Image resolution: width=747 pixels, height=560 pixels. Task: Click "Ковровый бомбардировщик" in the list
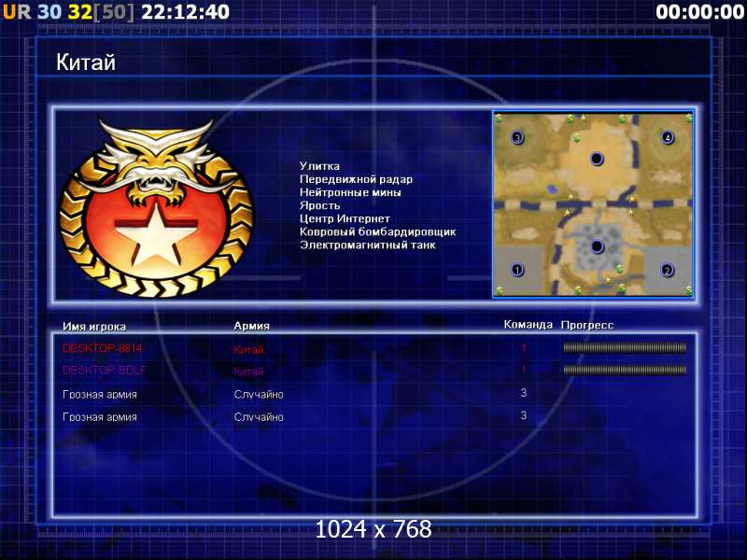tap(378, 231)
